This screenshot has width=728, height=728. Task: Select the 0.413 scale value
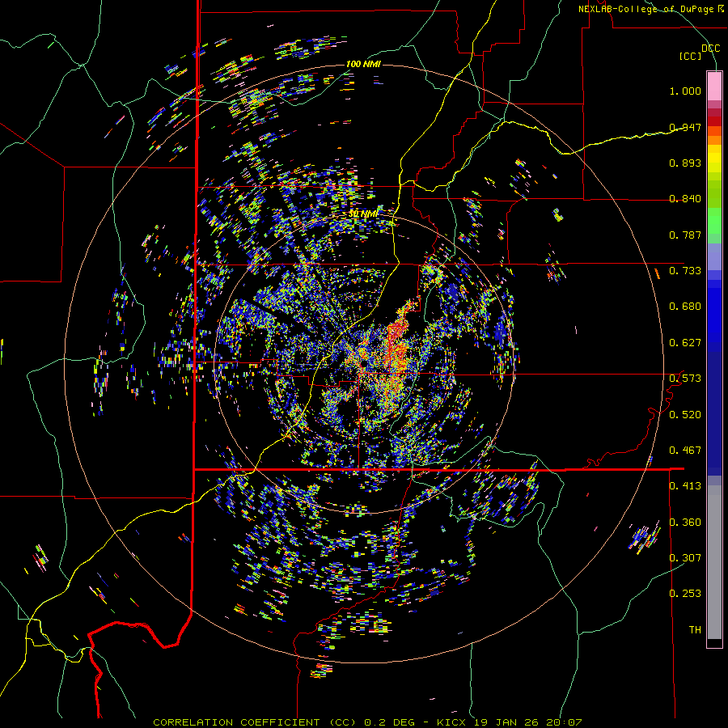[685, 486]
